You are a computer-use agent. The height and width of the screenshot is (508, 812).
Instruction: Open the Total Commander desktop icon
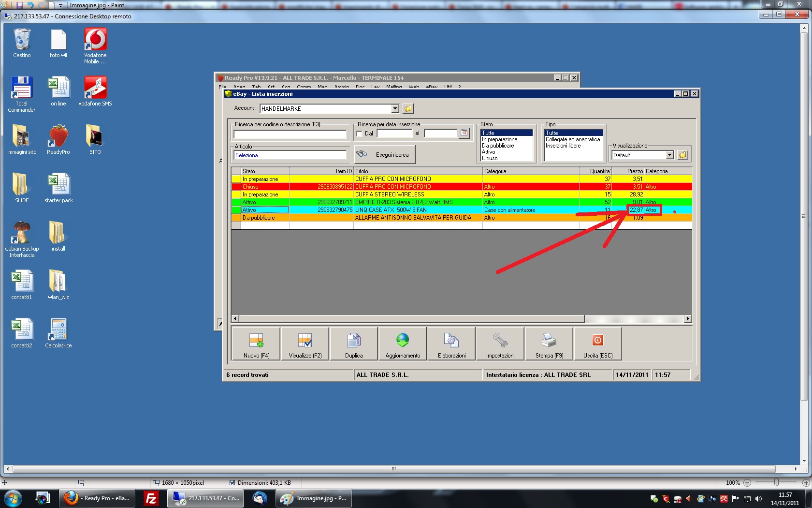22,94
